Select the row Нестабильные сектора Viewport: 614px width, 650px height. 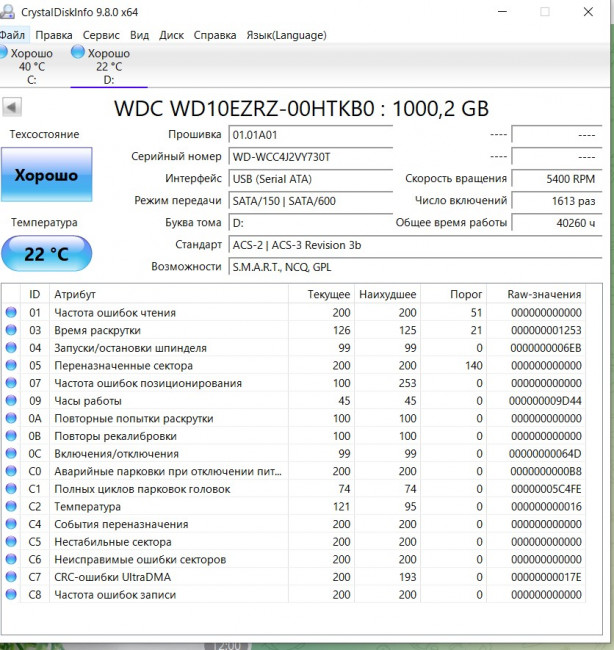click(x=294, y=541)
